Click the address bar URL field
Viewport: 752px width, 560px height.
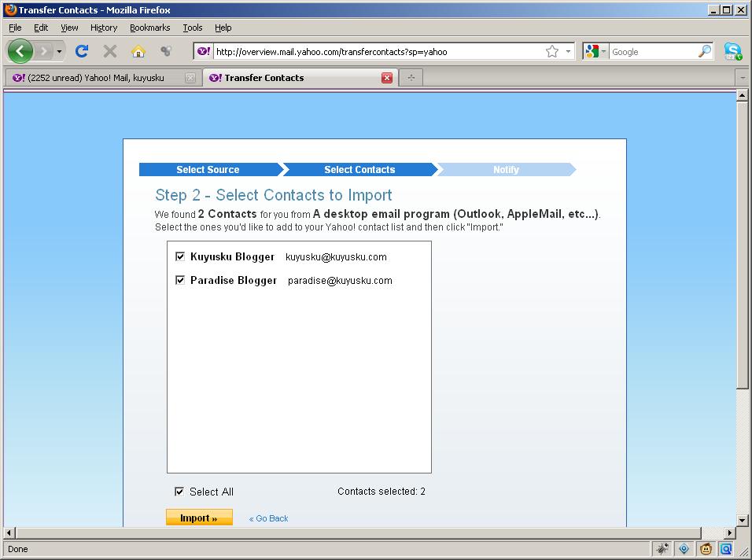379,52
